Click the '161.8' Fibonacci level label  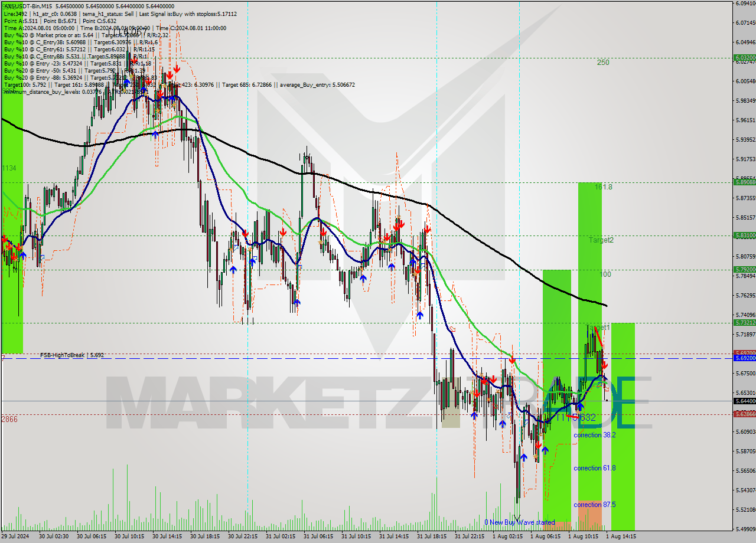[x=604, y=187]
